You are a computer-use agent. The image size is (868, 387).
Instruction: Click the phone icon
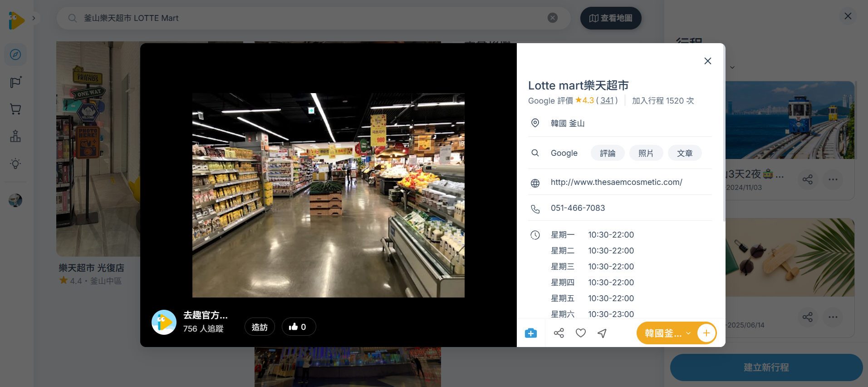point(535,209)
